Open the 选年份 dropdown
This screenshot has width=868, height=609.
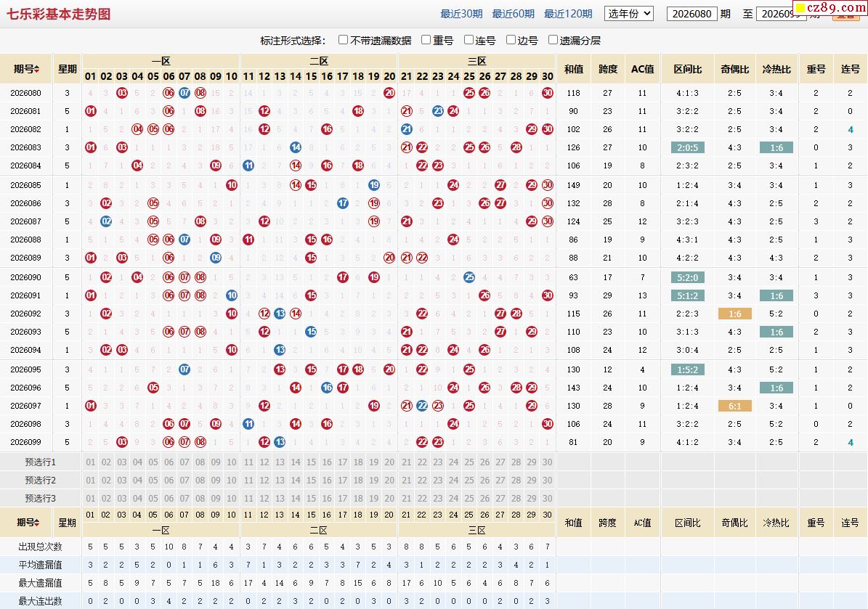tap(629, 14)
